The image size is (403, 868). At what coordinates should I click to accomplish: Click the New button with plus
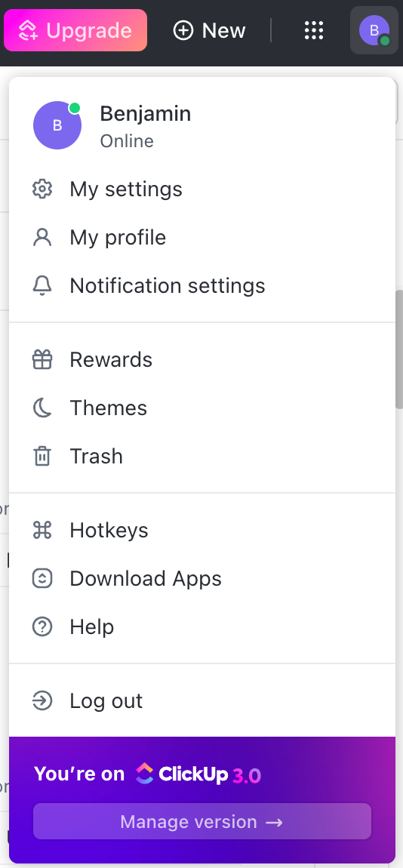point(209,30)
